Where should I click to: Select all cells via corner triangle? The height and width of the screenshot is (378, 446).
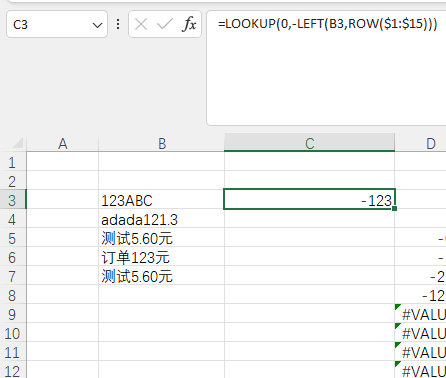pyautogui.click(x=17, y=143)
